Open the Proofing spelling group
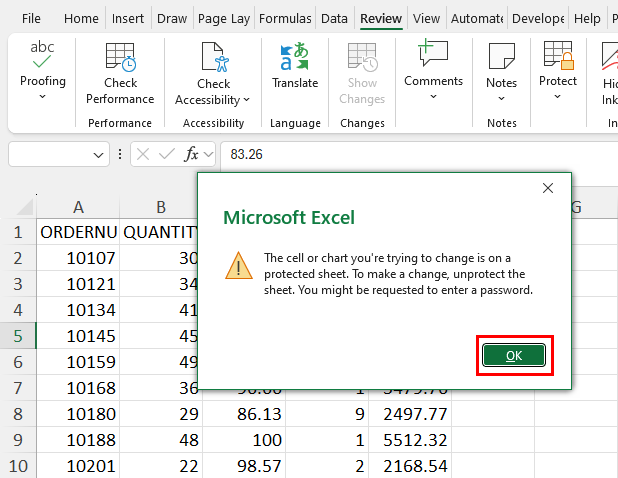Viewport: 618px width, 478px height. (x=43, y=70)
